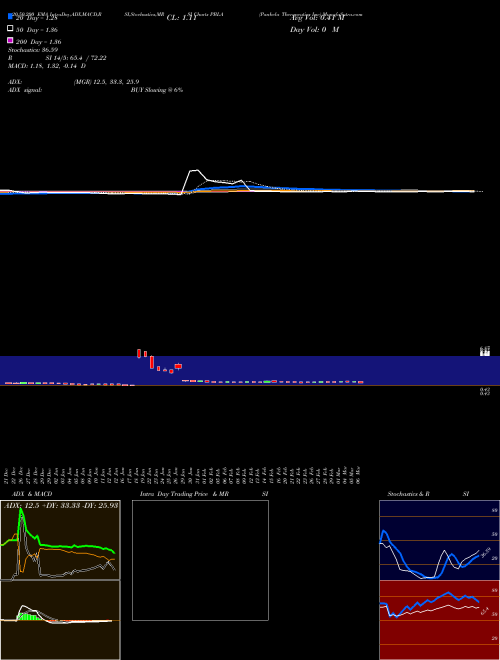Click the white 50 Day legend swatch

point(11,29)
